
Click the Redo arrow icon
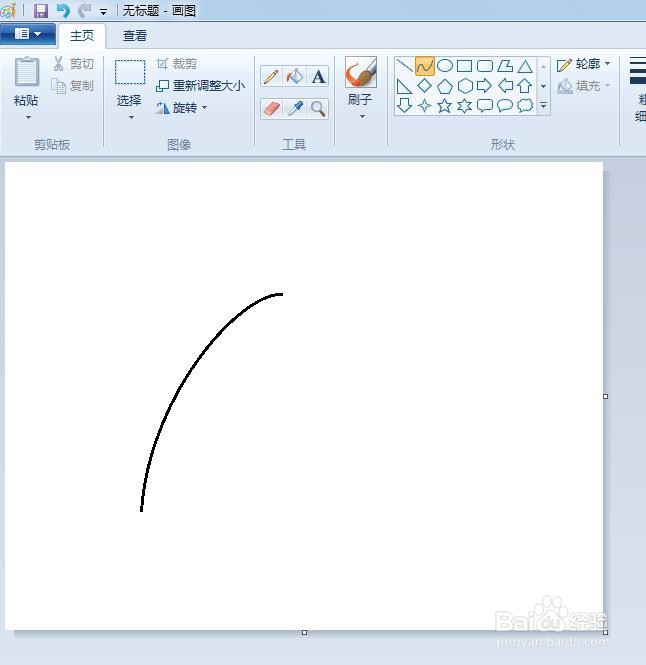pos(85,11)
